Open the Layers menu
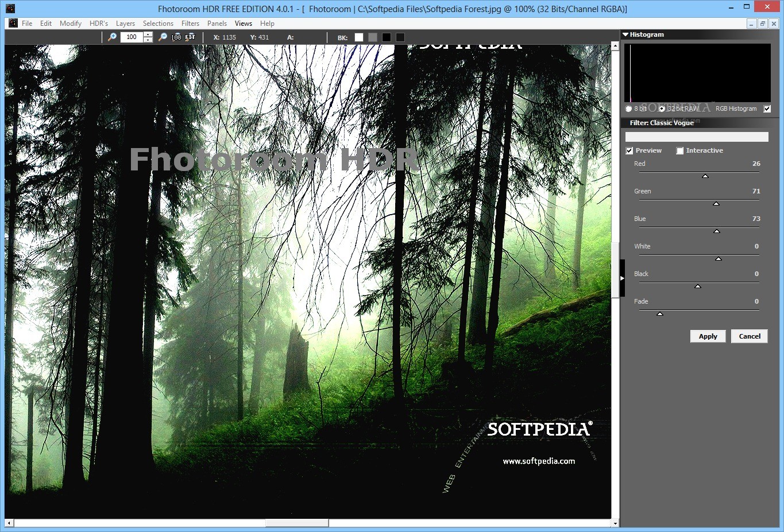Screen dimensions: 784x532 [x=125, y=24]
